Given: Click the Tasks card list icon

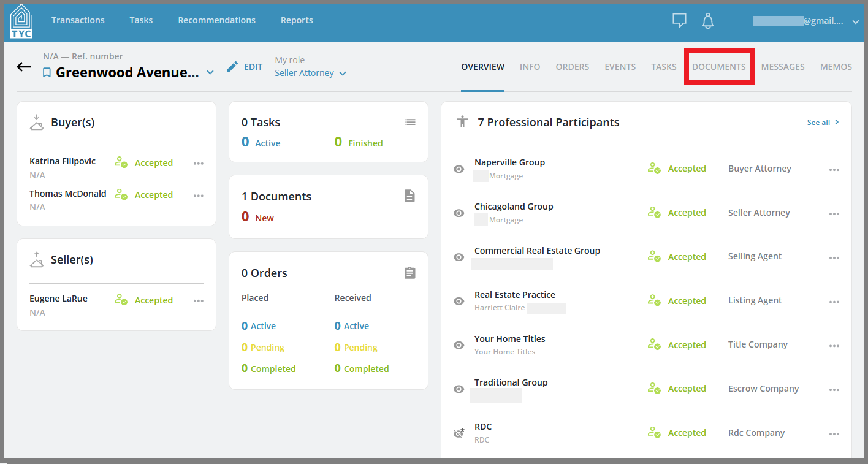Looking at the screenshot, I should 410,122.
